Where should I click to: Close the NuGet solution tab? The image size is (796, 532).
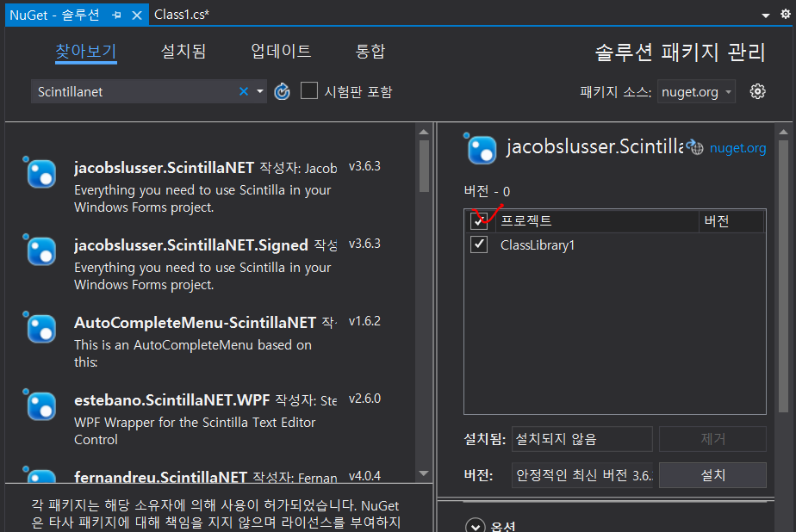click(137, 15)
